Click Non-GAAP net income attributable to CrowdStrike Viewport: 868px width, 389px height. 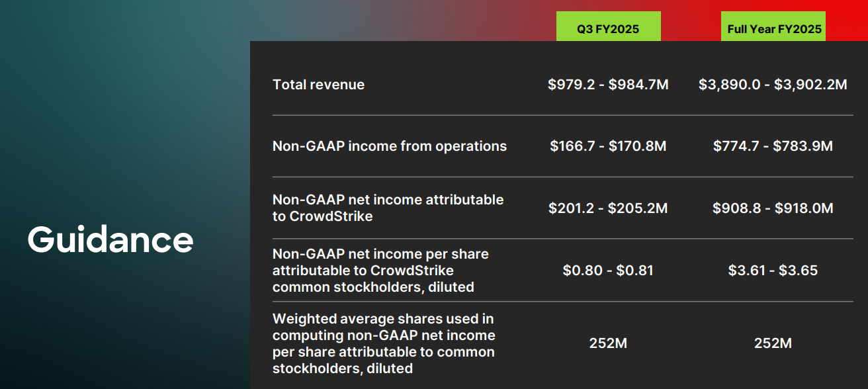coord(388,208)
